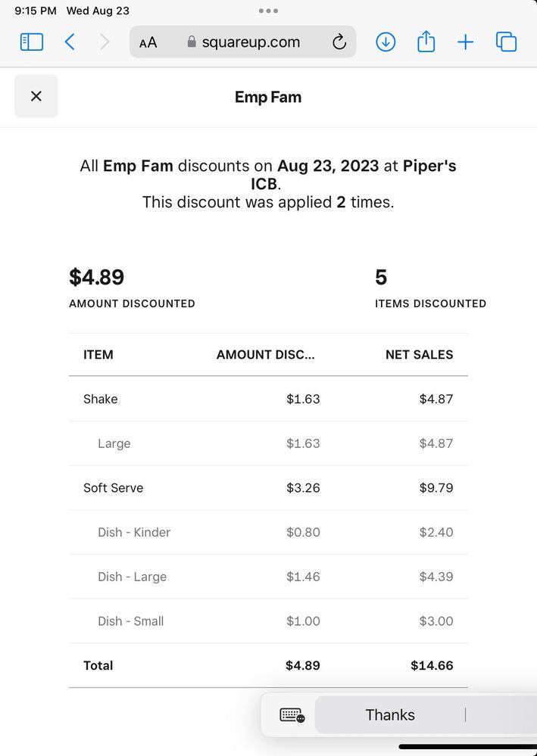Screen dimensions: 537x756
Task: Click the NET SALES column header
Action: tap(419, 354)
